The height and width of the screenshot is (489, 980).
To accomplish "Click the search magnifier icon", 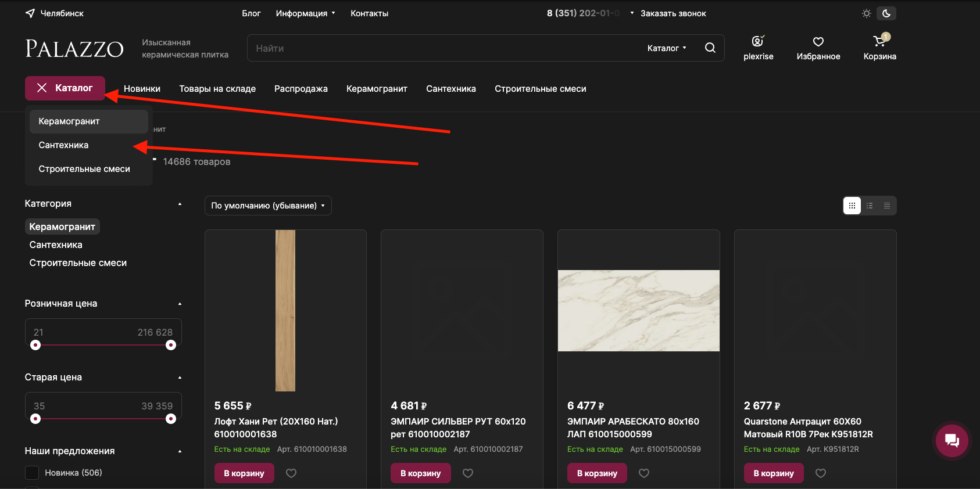I will 710,48.
